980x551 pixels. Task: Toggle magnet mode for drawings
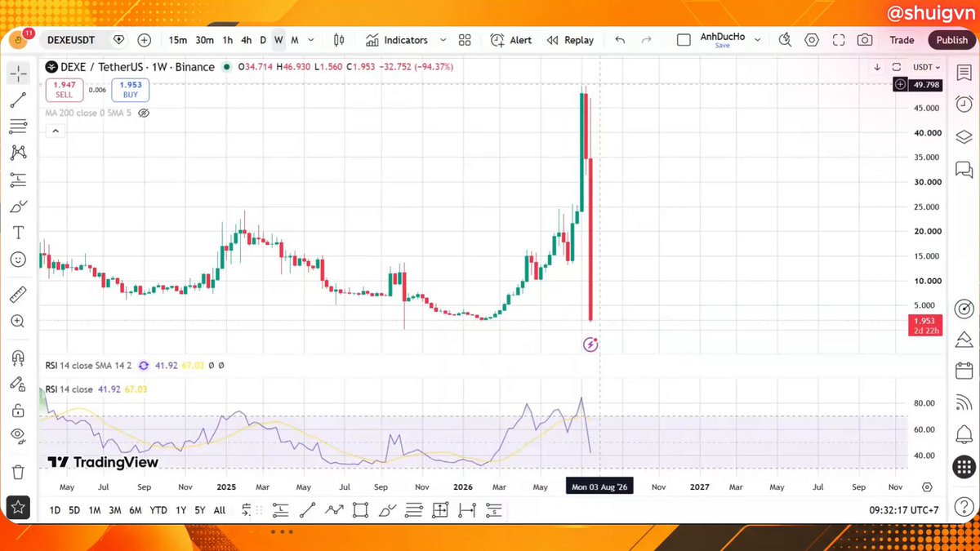[x=18, y=358]
